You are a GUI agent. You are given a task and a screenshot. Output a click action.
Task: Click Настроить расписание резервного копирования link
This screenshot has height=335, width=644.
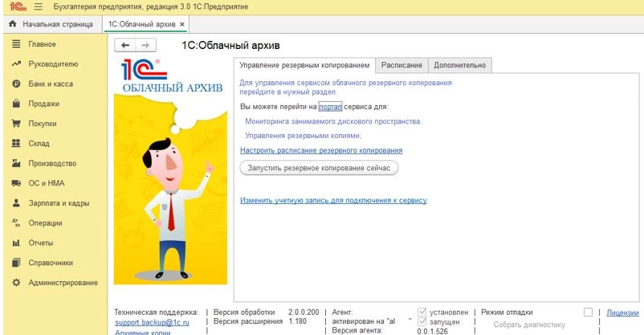pos(321,150)
